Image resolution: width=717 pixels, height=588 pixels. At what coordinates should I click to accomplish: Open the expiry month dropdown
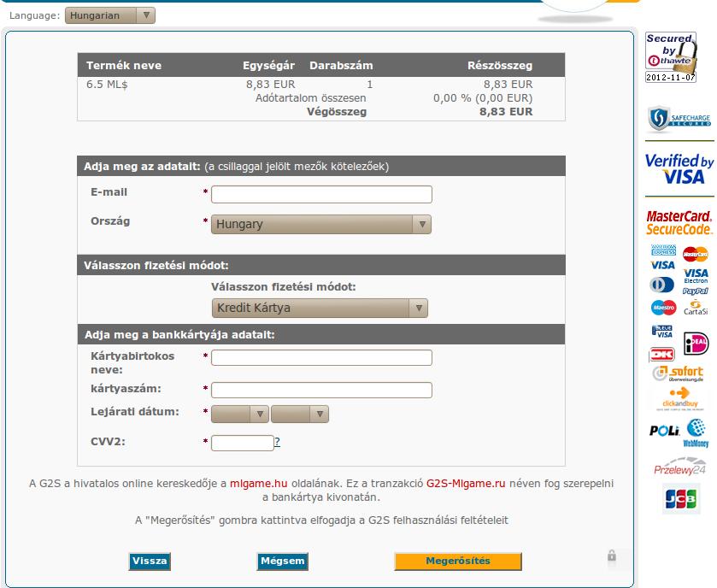[x=239, y=414]
